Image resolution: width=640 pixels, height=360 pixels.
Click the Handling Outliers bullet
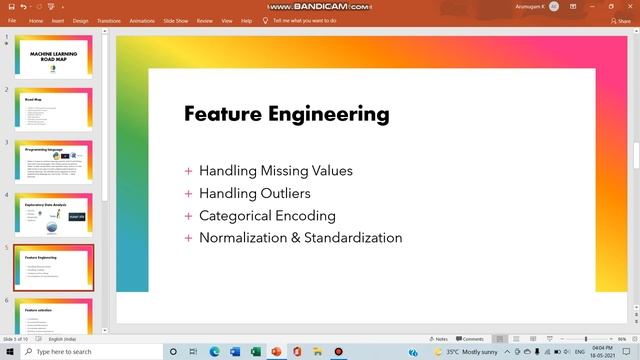point(255,193)
